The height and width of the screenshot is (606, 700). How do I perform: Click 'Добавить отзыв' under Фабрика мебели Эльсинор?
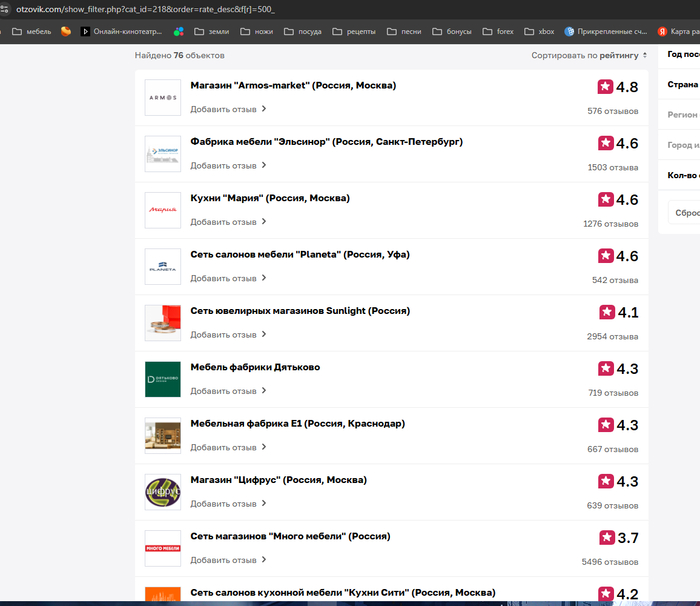tap(228, 166)
